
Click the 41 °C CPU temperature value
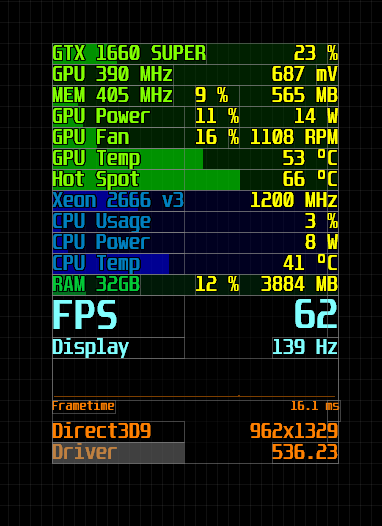(x=310, y=263)
